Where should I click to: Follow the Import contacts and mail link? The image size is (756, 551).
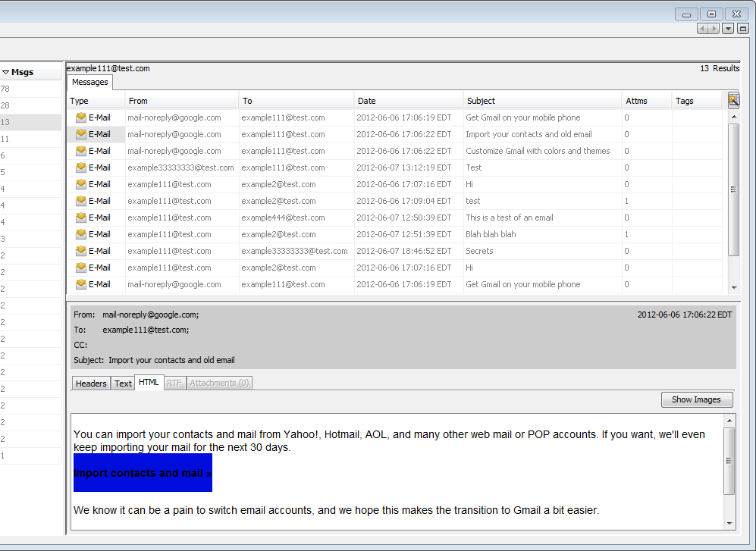tap(143, 473)
